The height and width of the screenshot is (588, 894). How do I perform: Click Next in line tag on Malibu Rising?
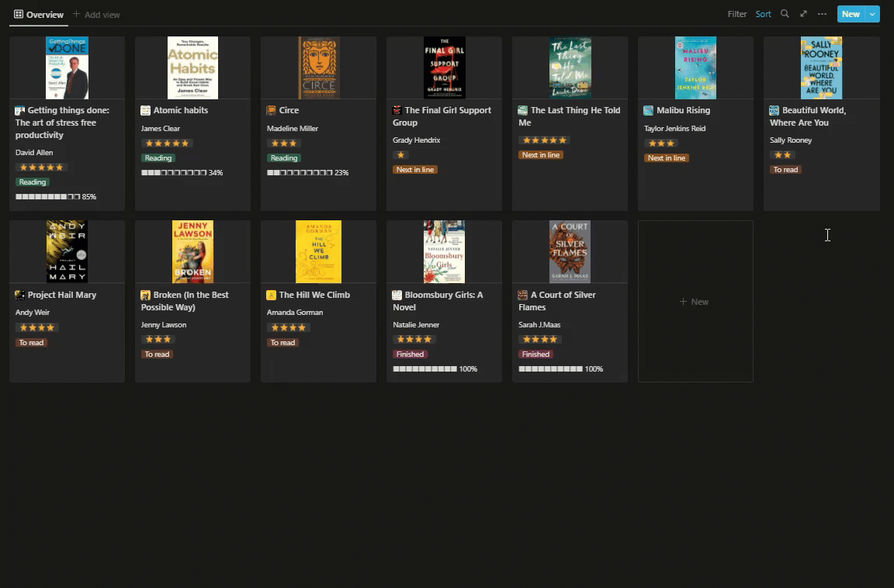[x=667, y=157]
